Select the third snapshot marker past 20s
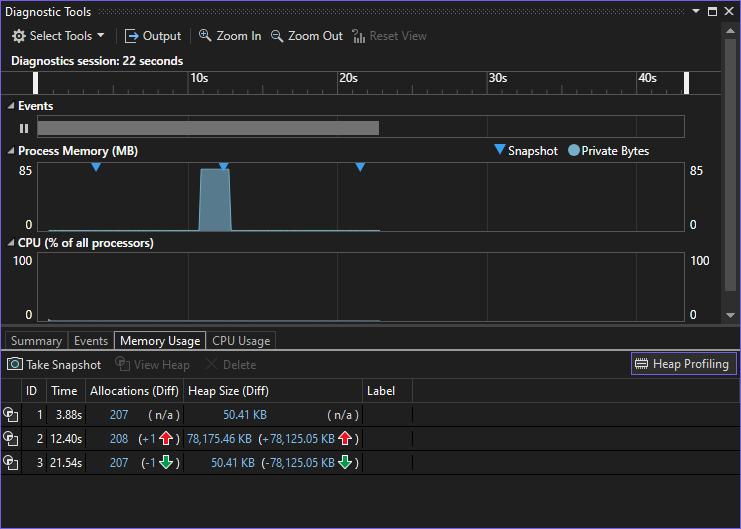Screen dimensions: 741x529 coord(360,167)
